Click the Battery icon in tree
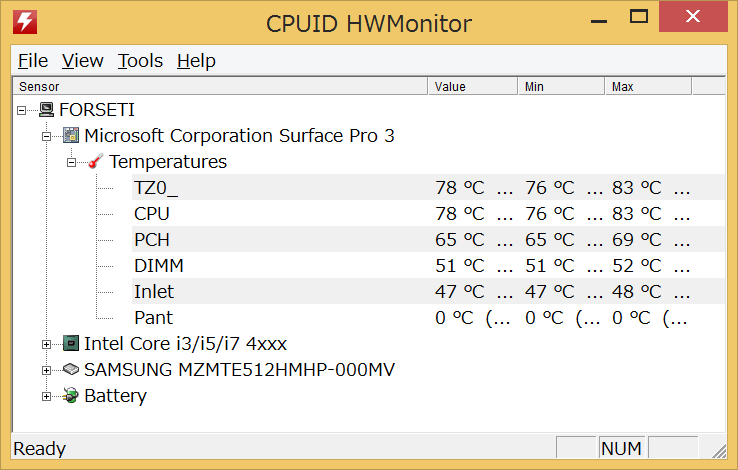738x470 pixels. 71,396
